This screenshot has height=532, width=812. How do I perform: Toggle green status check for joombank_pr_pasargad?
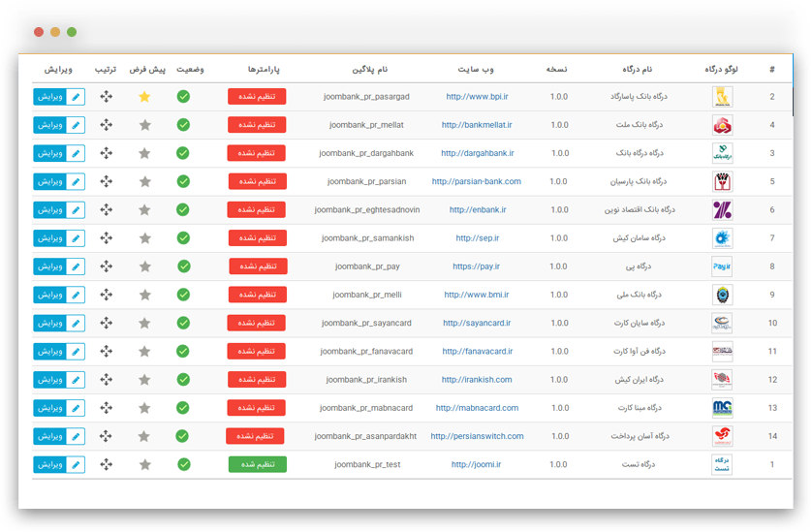(182, 97)
